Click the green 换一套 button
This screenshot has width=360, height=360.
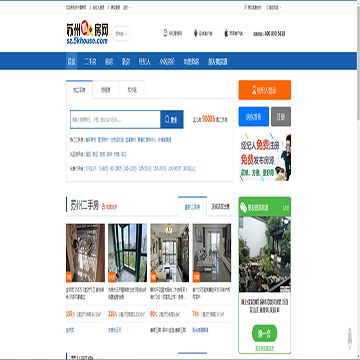pos(264,334)
